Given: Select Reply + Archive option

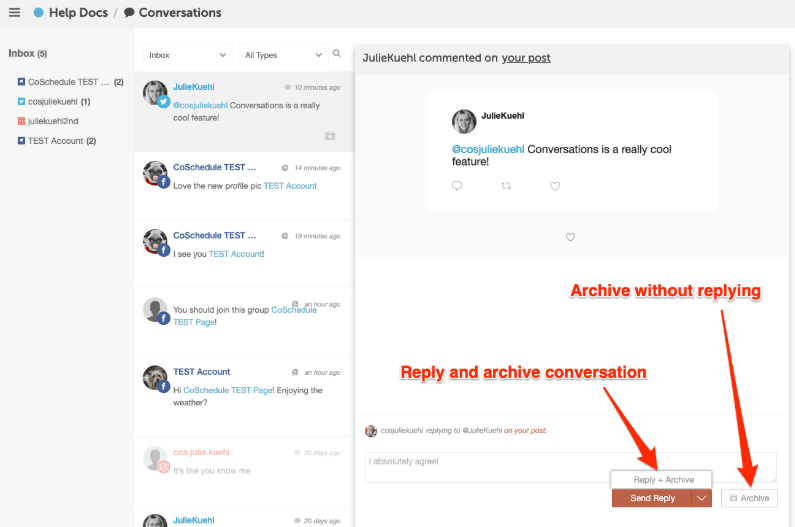Looking at the screenshot, I should [x=662, y=480].
